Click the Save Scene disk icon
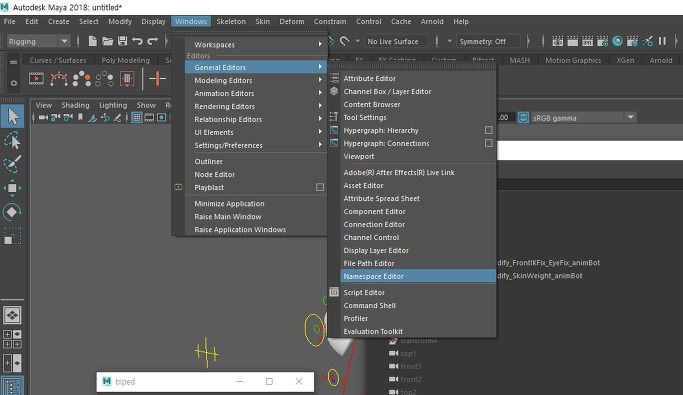The image size is (683, 395). (x=122, y=41)
